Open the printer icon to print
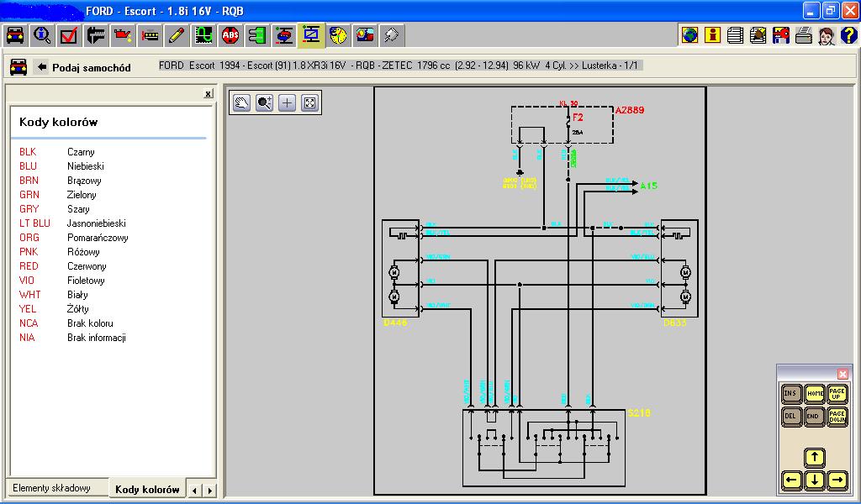 [803, 35]
